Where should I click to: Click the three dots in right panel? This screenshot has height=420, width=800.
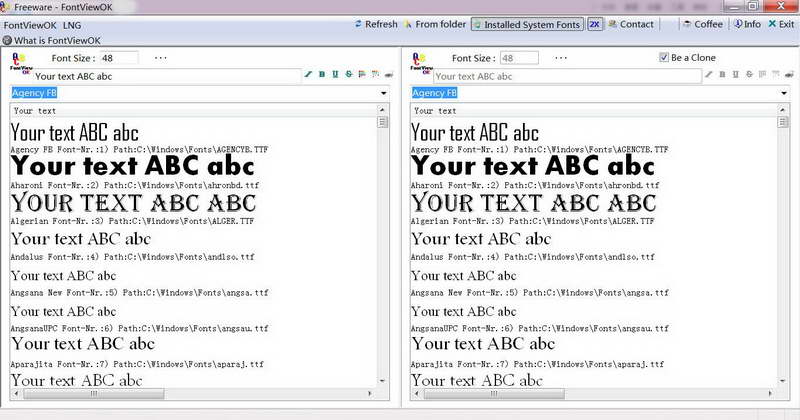click(561, 58)
